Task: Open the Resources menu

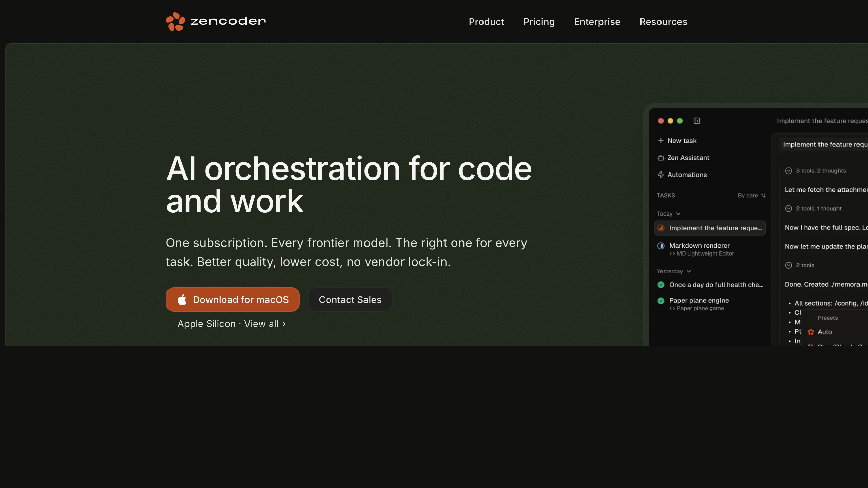Action: click(663, 22)
